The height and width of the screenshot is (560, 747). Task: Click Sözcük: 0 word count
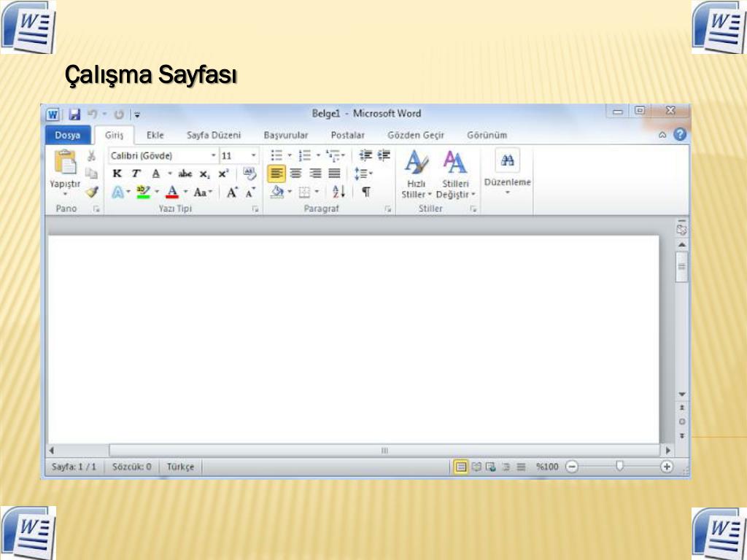[132, 467]
